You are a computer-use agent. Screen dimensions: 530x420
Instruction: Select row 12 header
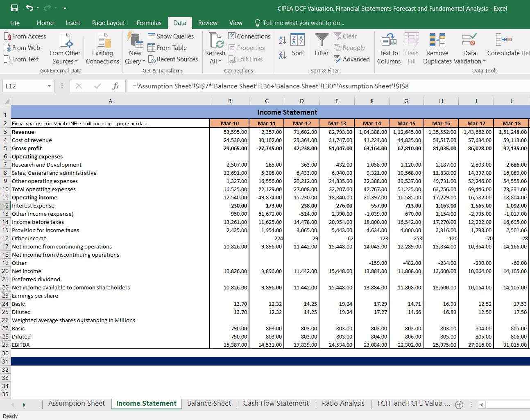tap(5, 205)
